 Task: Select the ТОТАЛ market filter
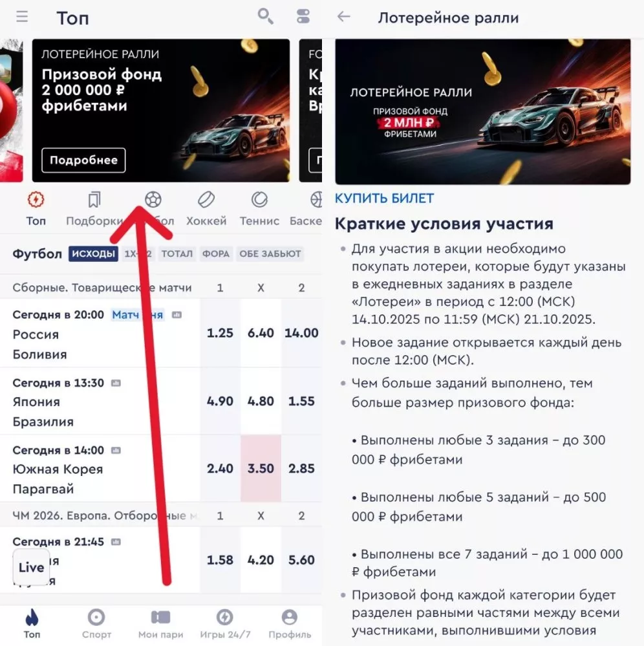[177, 253]
